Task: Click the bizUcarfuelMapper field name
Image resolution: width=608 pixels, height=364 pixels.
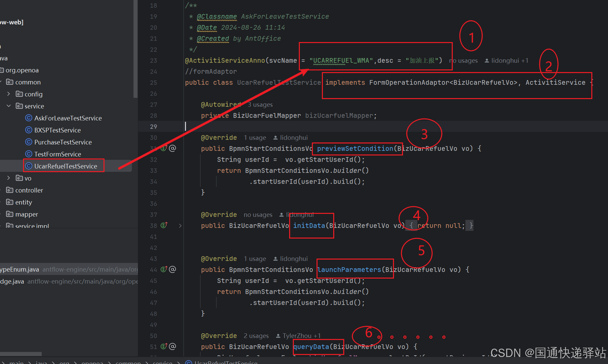Action: (339, 115)
